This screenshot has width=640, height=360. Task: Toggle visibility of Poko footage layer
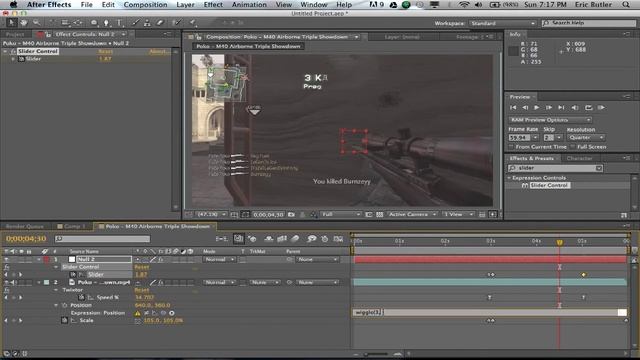pyautogui.click(x=6, y=282)
